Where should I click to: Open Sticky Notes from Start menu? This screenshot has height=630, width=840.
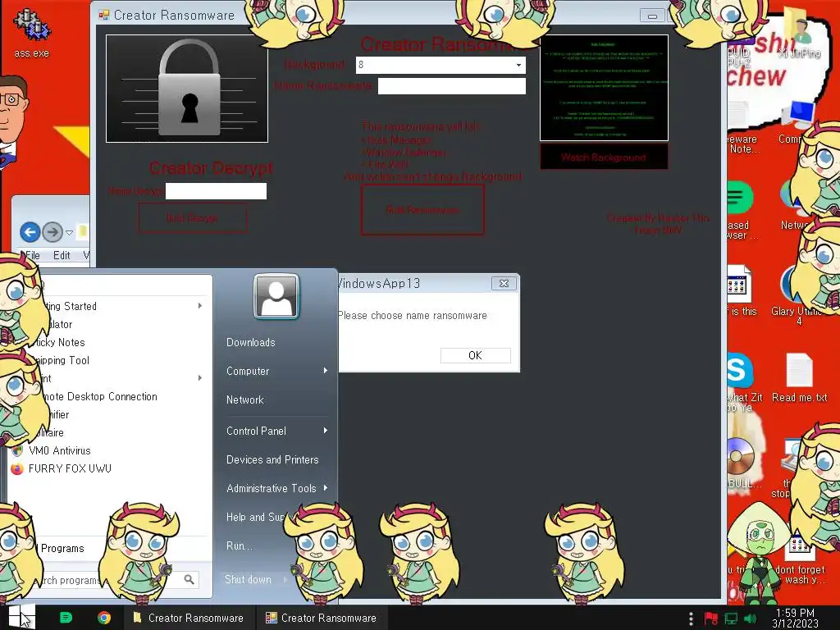[x=59, y=342]
